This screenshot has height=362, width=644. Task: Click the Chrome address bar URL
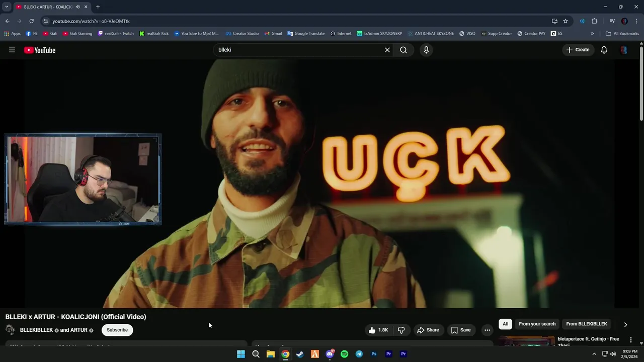pyautogui.click(x=91, y=21)
